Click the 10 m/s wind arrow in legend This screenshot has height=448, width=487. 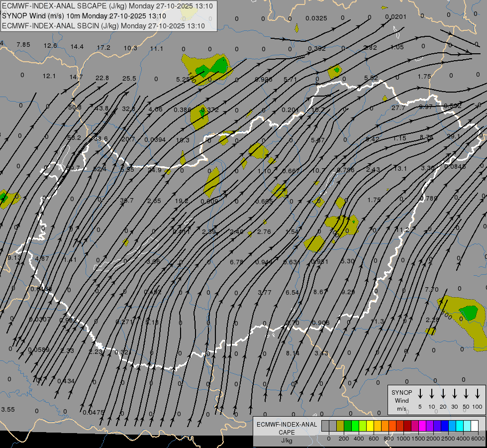pos(432,393)
